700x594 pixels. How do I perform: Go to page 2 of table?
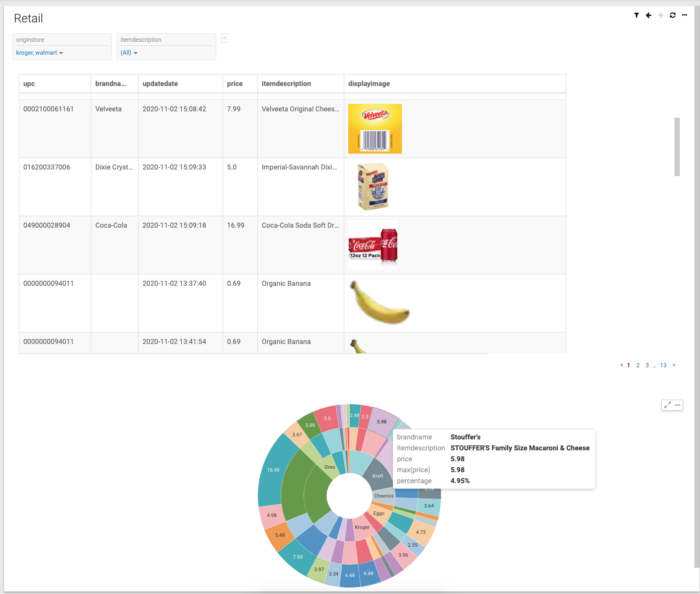[x=638, y=365]
